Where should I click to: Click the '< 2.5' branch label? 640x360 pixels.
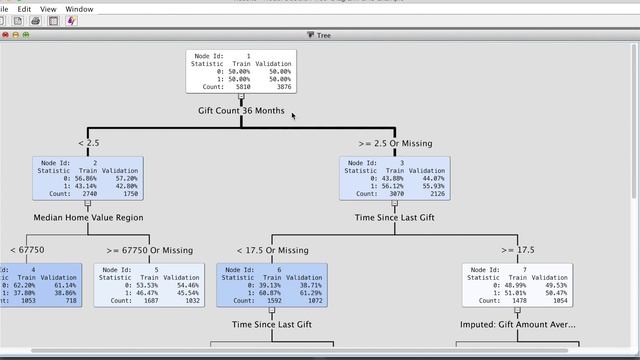click(89, 143)
